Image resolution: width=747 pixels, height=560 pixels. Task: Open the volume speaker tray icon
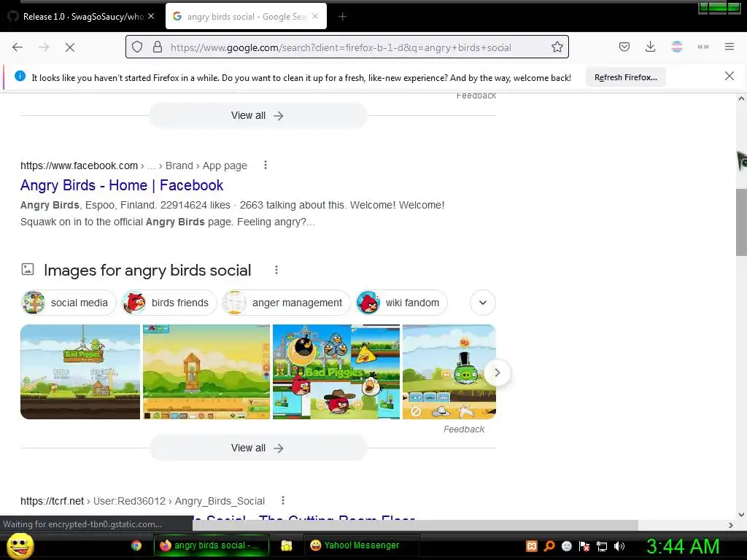pyautogui.click(x=619, y=546)
